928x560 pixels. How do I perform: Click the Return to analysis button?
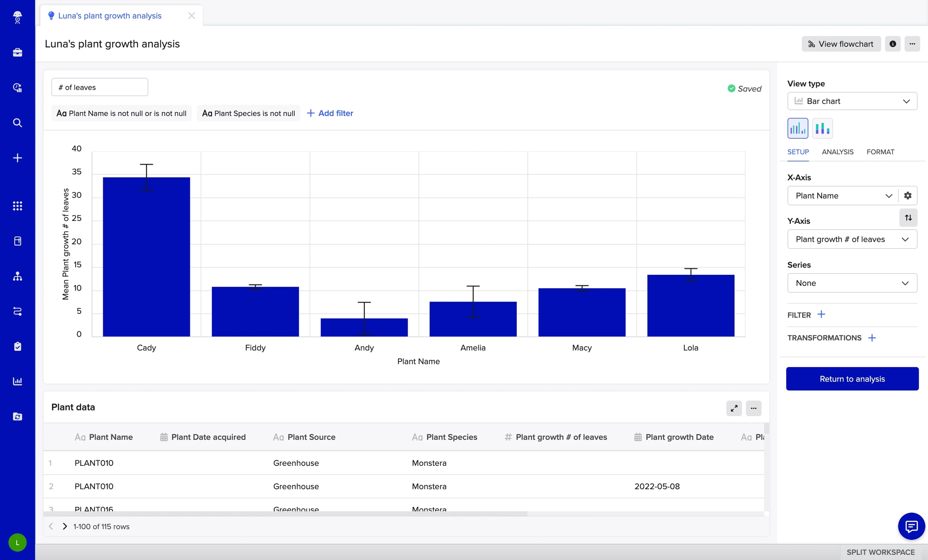click(x=852, y=379)
